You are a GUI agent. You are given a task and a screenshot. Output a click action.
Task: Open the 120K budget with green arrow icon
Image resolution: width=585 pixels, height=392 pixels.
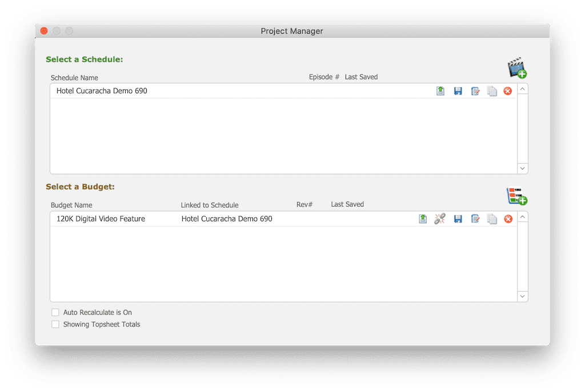423,219
